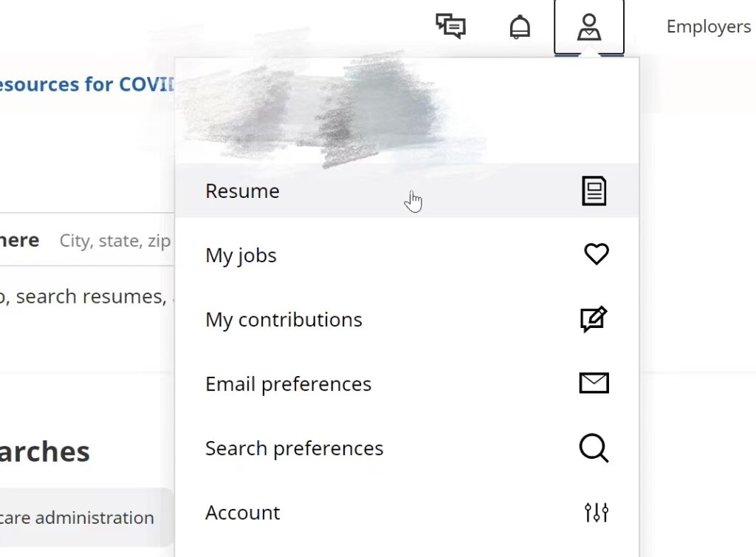This screenshot has width=756, height=557.
Task: Open Resume from the account menu
Action: pyautogui.click(x=242, y=191)
